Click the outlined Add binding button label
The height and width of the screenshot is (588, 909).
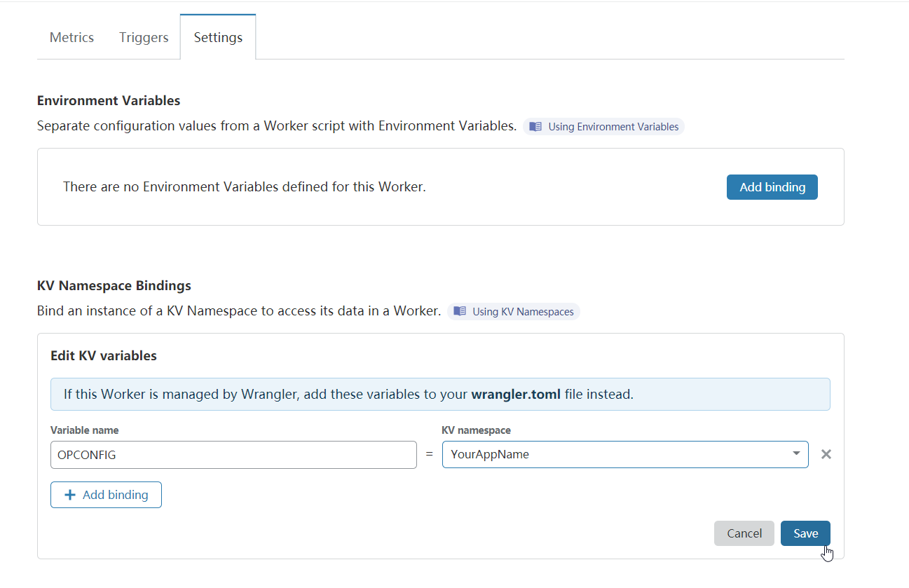click(x=116, y=495)
